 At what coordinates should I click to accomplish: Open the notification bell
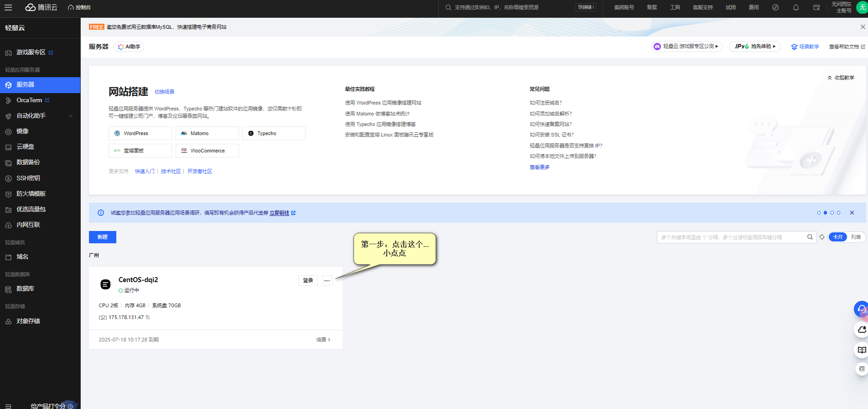point(796,7)
